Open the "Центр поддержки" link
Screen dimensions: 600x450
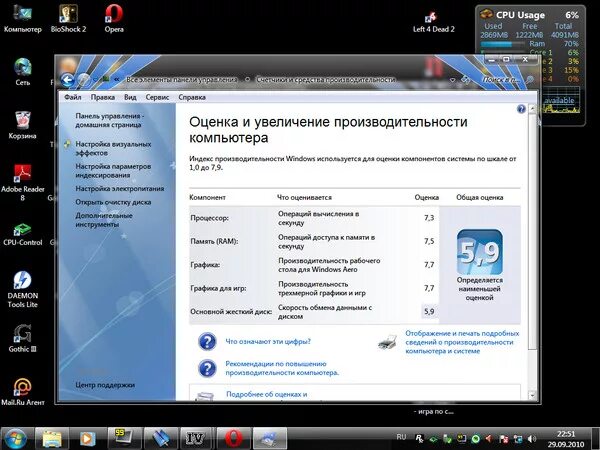click(x=105, y=385)
